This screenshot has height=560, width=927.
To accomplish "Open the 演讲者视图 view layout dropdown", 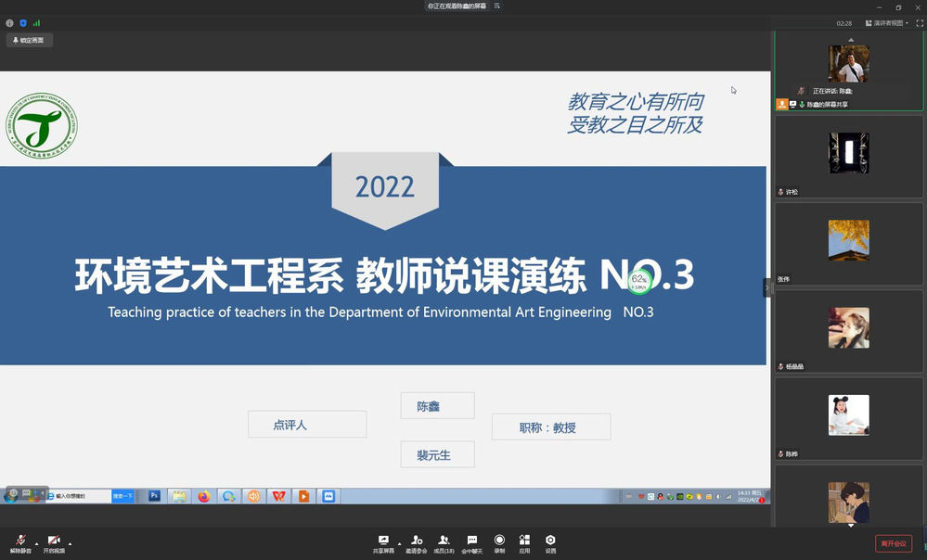I will click(x=886, y=23).
